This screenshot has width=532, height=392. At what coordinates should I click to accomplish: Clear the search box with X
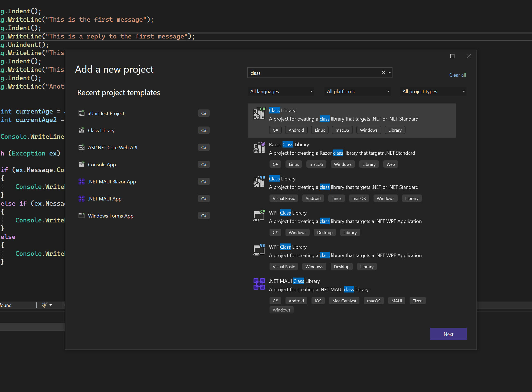point(383,73)
